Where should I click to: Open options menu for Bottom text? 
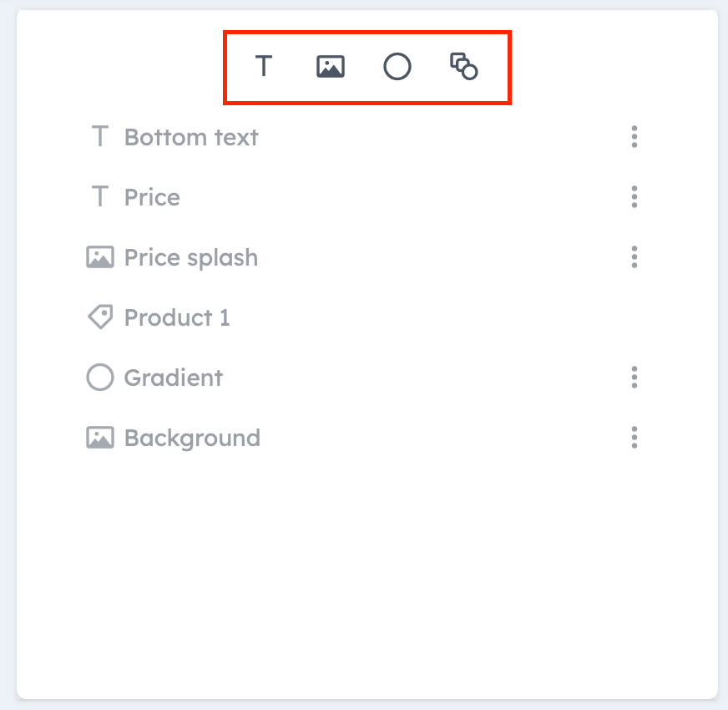[634, 137]
